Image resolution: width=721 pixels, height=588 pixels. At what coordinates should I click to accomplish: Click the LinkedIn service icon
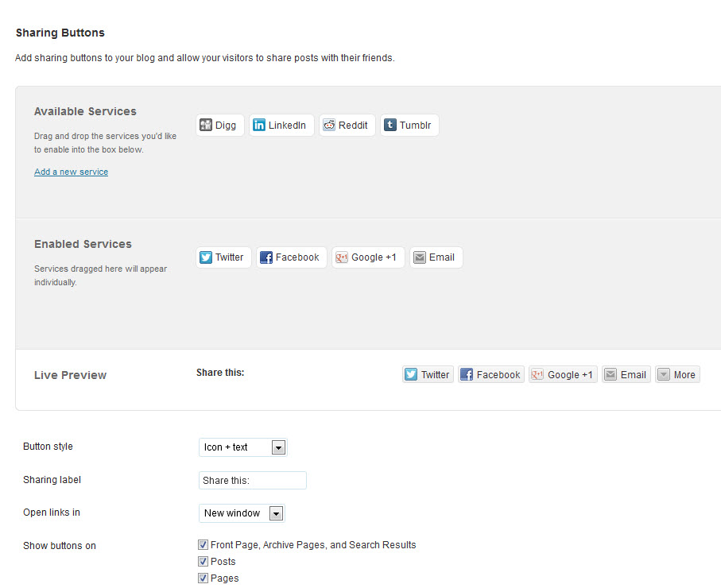259,126
